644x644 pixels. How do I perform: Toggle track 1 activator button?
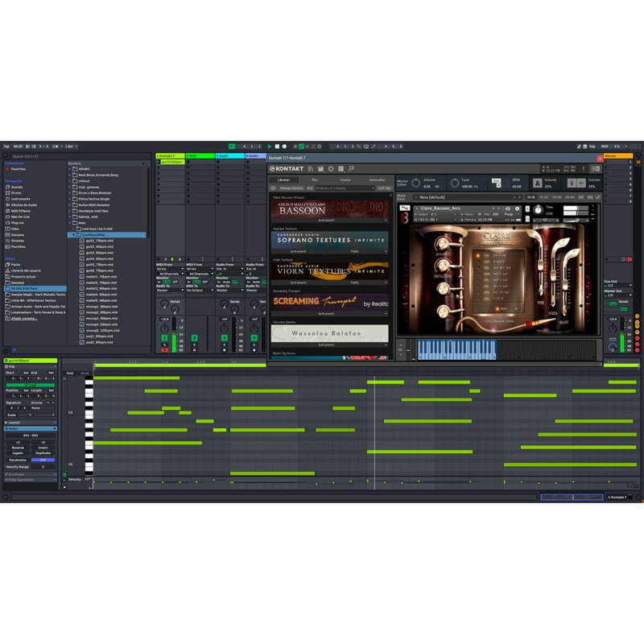coord(165,337)
